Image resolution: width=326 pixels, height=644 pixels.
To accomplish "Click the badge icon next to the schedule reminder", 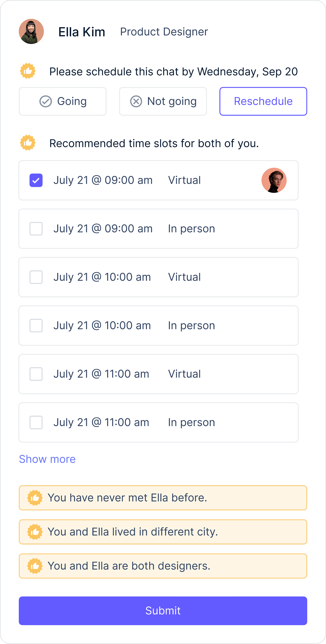I will click(28, 71).
